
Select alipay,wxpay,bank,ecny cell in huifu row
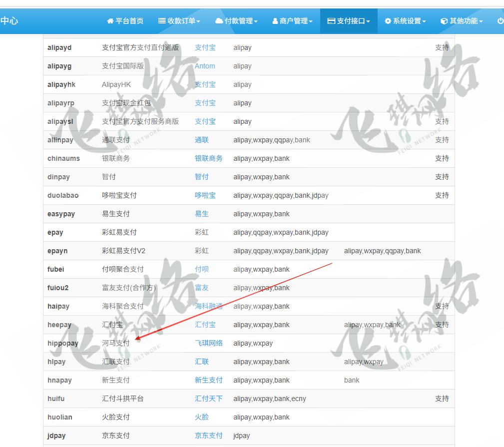pyautogui.click(x=269, y=399)
